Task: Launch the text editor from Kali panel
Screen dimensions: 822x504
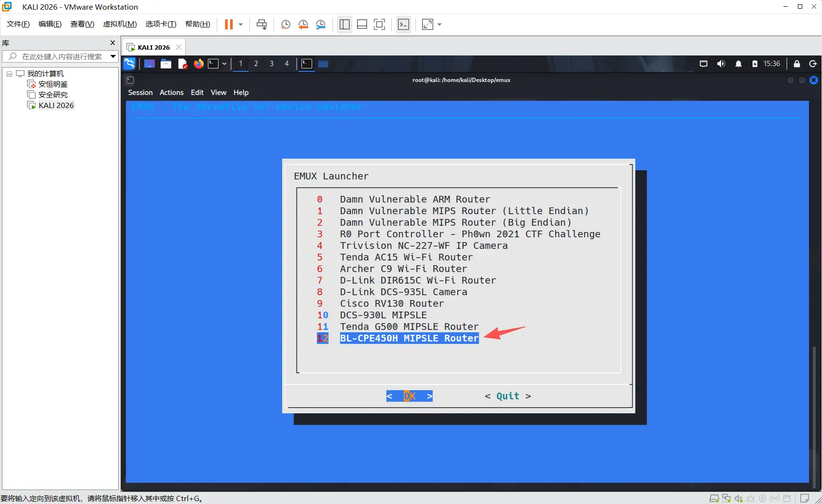Action: point(182,64)
